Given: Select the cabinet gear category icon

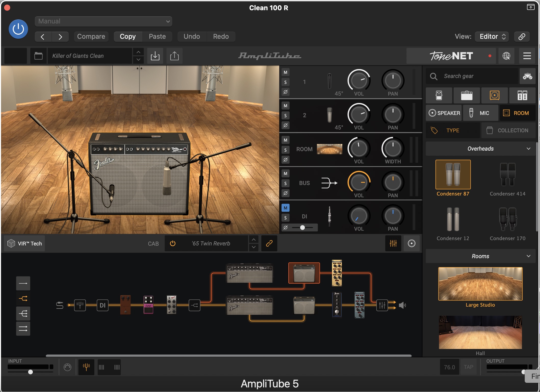Looking at the screenshot, I should coord(494,95).
